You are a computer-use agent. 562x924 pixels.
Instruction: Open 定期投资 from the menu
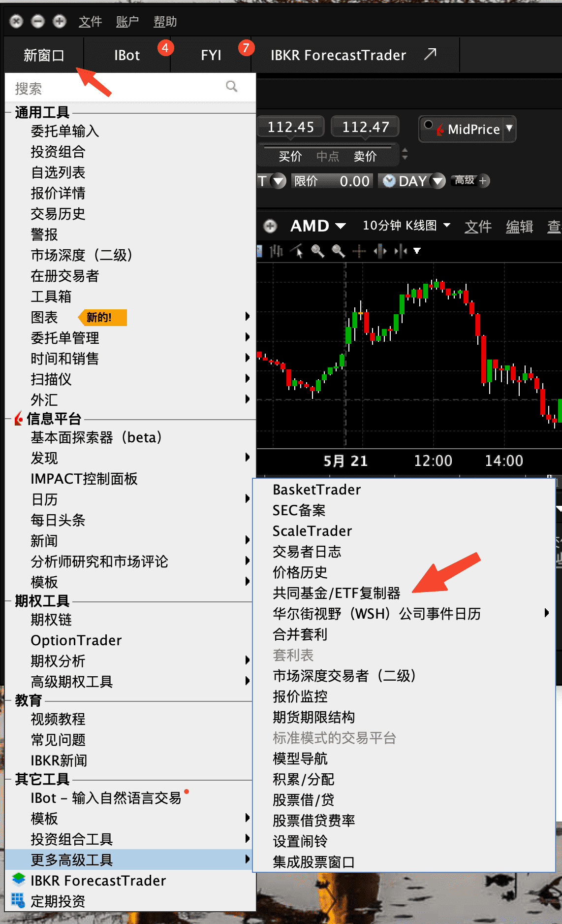click(58, 901)
